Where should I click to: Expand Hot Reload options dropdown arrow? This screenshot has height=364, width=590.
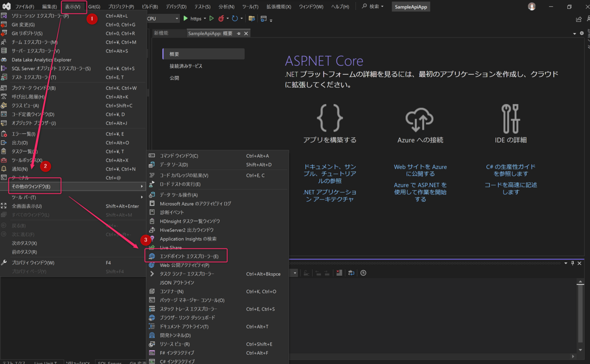pos(228,19)
